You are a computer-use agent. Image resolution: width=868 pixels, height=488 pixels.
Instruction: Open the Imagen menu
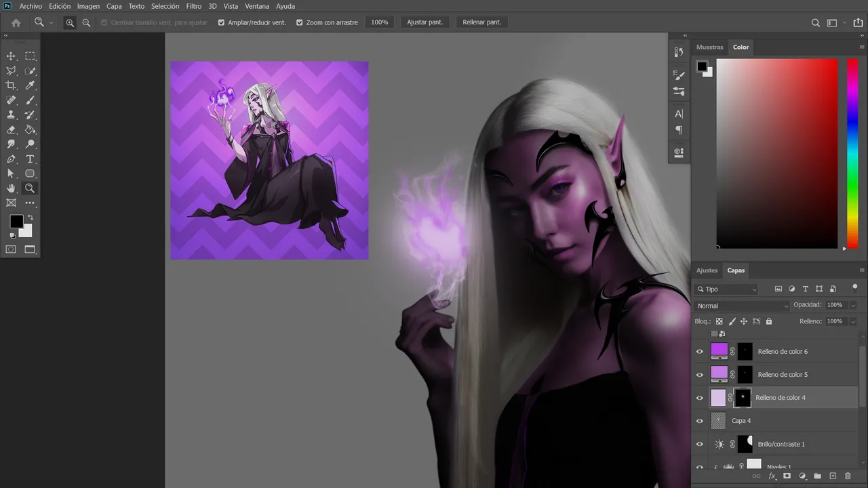[x=88, y=6]
